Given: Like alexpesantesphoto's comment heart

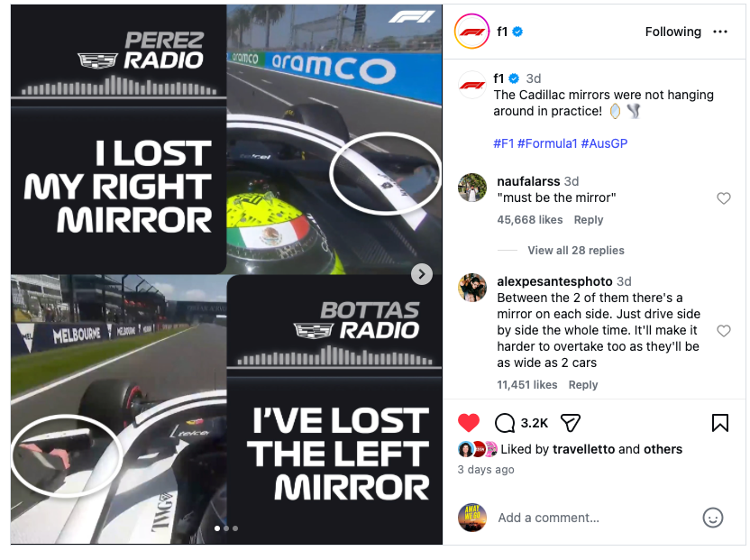Looking at the screenshot, I should 723,331.
